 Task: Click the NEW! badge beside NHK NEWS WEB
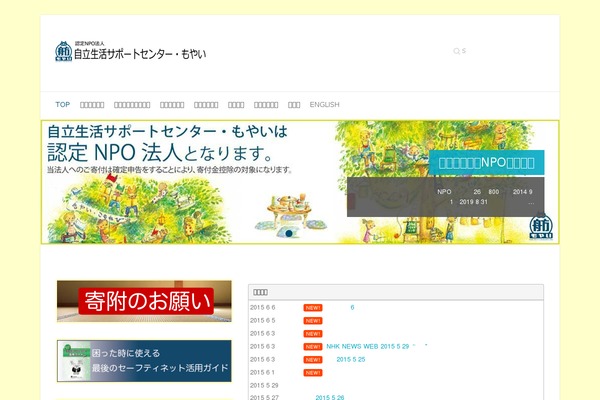313,347
